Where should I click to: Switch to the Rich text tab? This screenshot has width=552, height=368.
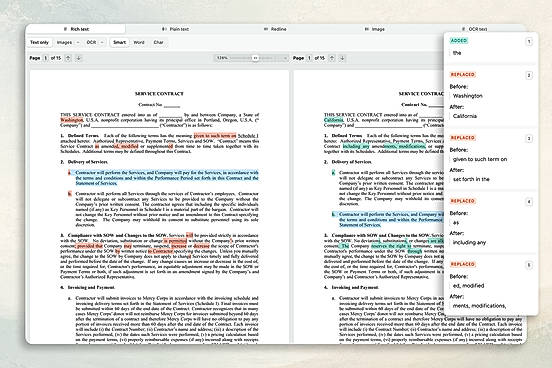75,29
